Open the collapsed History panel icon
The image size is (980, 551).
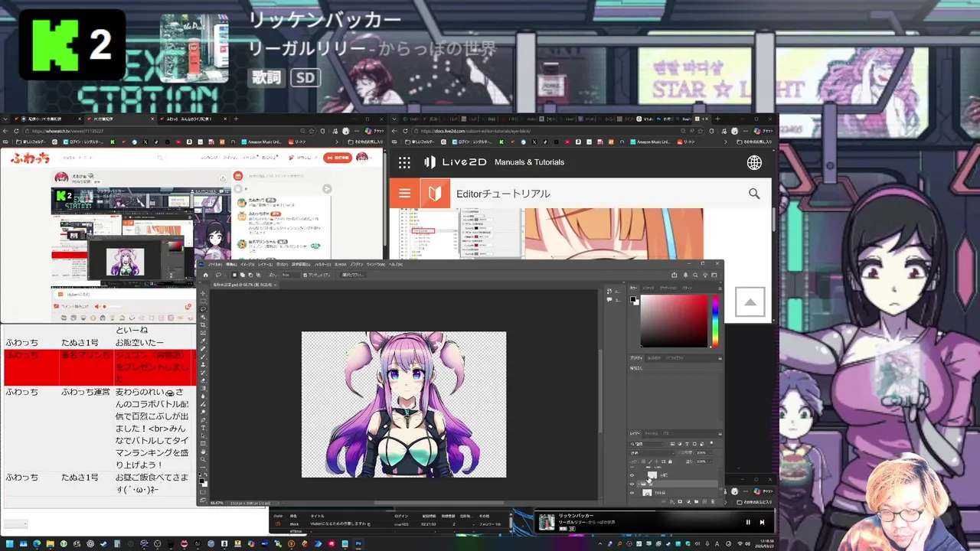609,292
